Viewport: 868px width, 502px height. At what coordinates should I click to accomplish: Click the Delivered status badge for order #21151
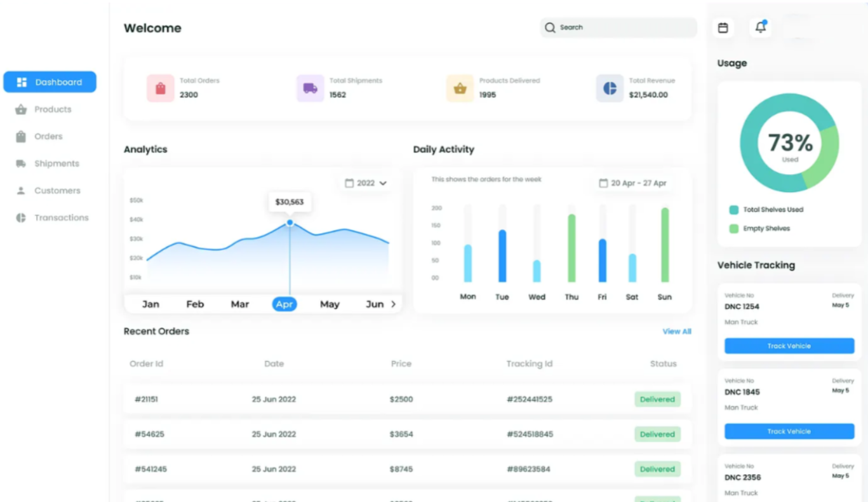point(657,399)
